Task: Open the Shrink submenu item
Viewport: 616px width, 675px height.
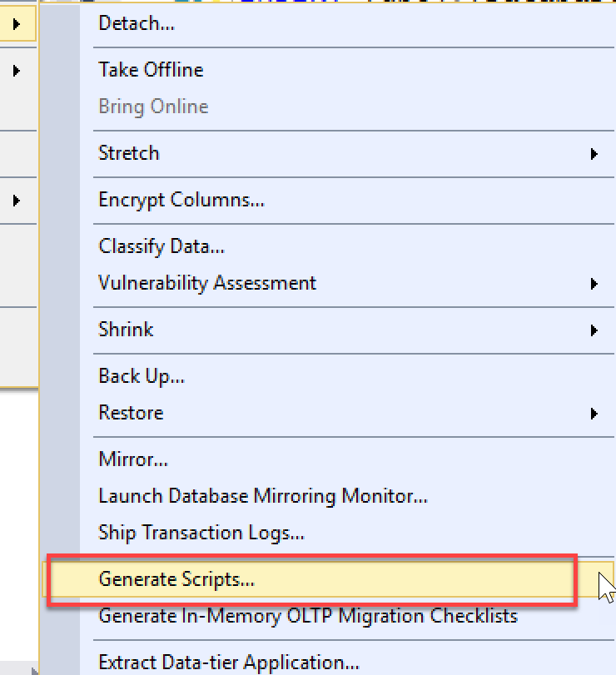Action: 126,330
